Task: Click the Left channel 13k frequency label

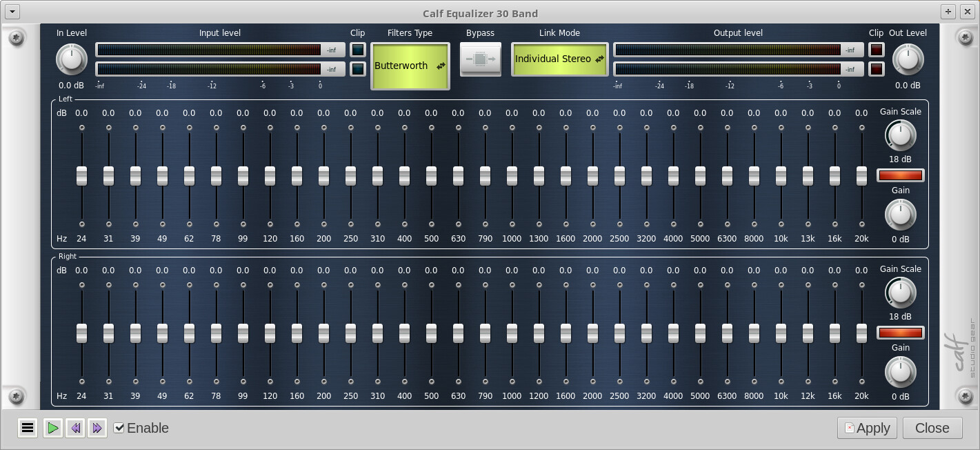Action: [808, 239]
